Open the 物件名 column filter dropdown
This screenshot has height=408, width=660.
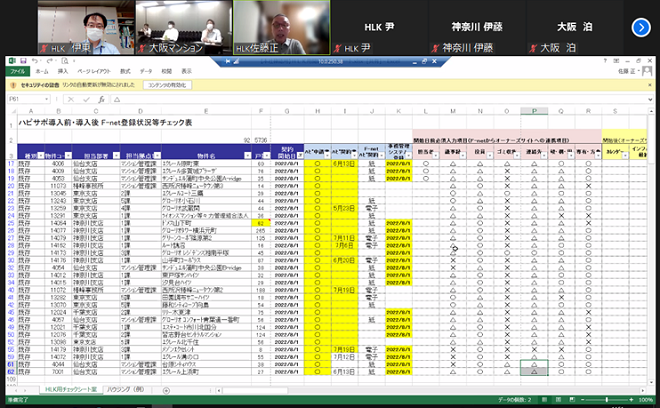pos(248,155)
